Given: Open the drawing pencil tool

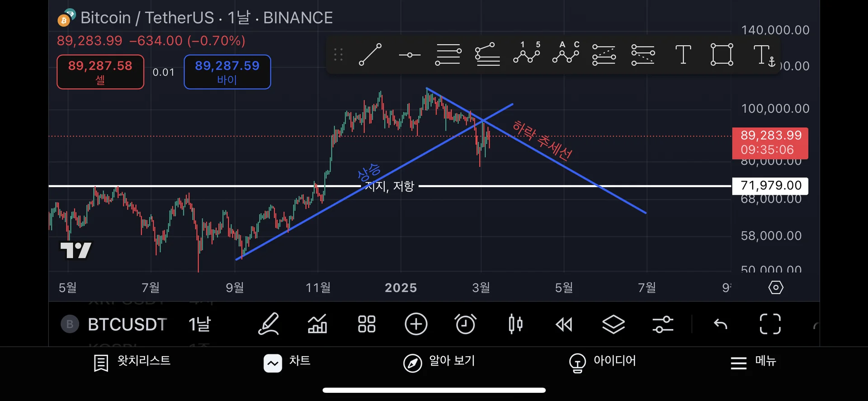Looking at the screenshot, I should click(x=269, y=324).
